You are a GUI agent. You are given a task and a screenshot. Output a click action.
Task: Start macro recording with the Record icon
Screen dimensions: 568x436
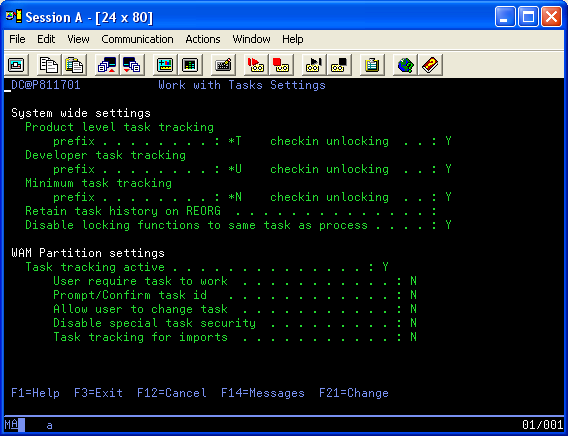255,65
